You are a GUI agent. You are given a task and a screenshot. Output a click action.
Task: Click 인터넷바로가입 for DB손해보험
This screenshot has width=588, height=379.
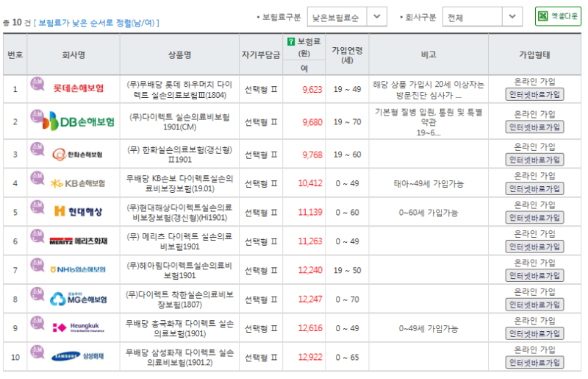pyautogui.click(x=534, y=127)
